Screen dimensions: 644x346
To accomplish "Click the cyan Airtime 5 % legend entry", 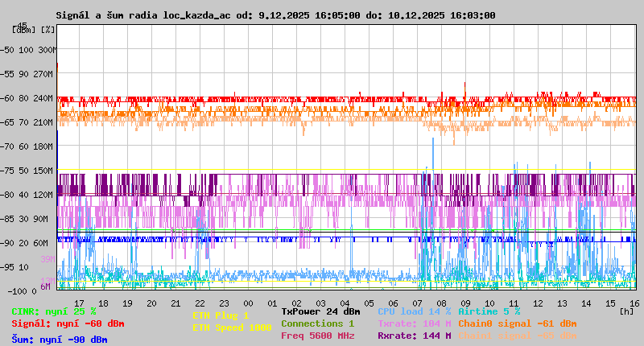I will (489, 311).
